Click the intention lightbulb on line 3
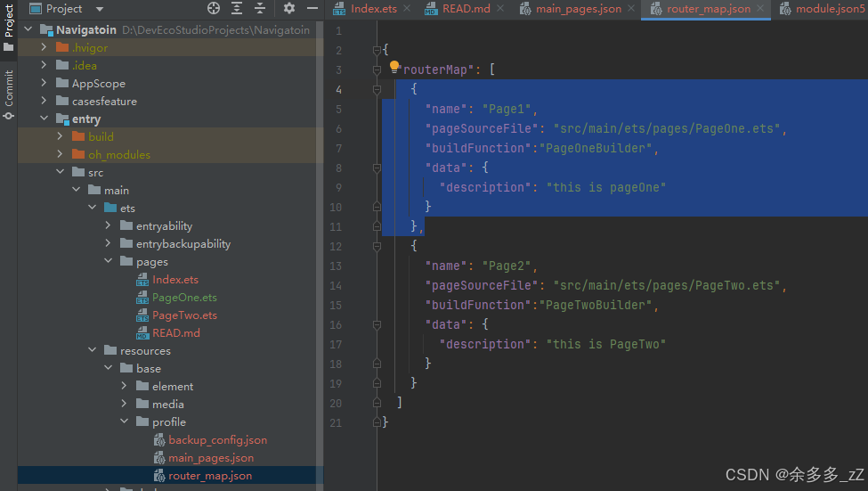 [394, 67]
